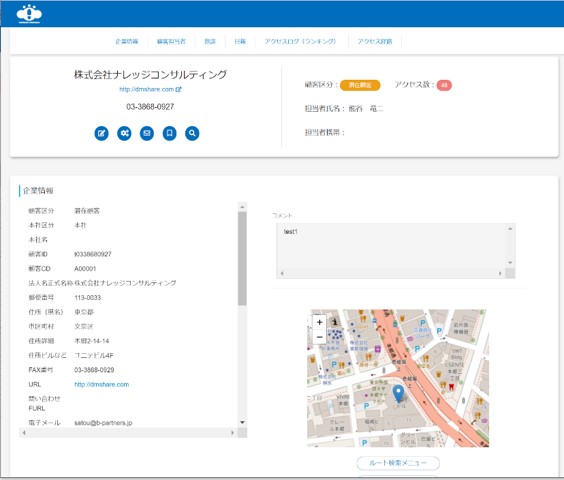
Task: Click the 本社区分 value 本社
Action: point(80,225)
